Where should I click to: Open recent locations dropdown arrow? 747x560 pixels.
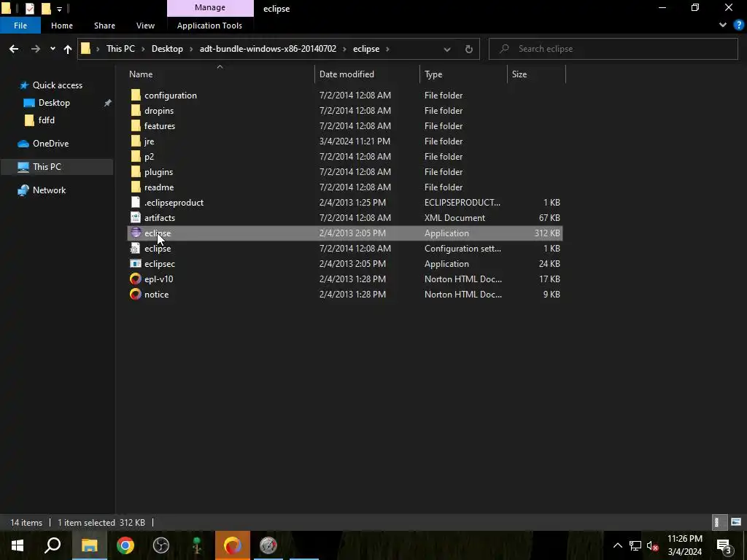pos(53,49)
